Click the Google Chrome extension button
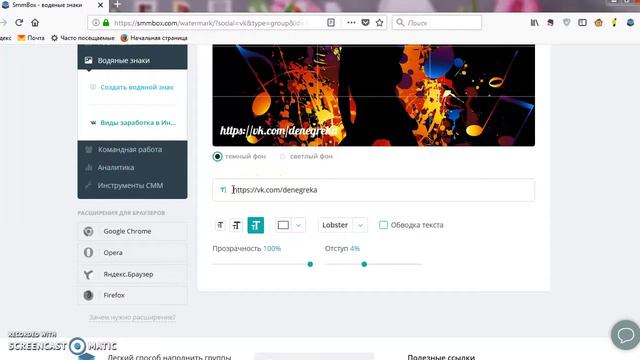The image size is (640, 360). coord(132,231)
